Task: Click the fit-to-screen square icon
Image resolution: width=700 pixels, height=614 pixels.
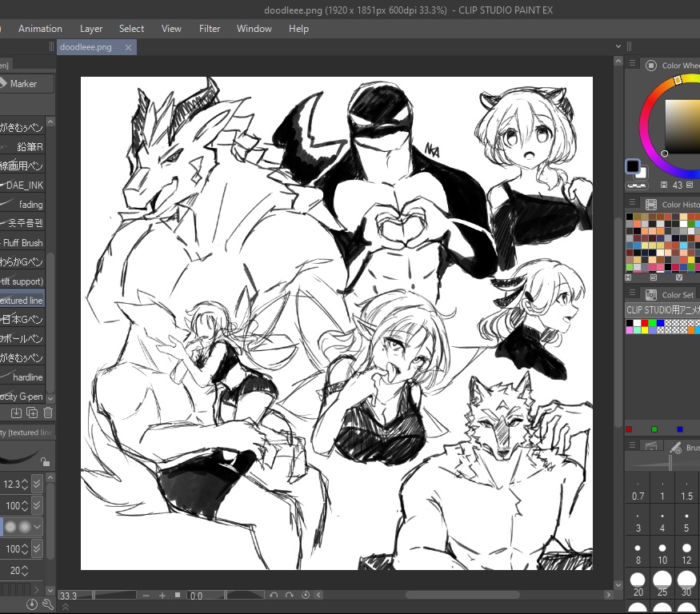Action: (178, 595)
